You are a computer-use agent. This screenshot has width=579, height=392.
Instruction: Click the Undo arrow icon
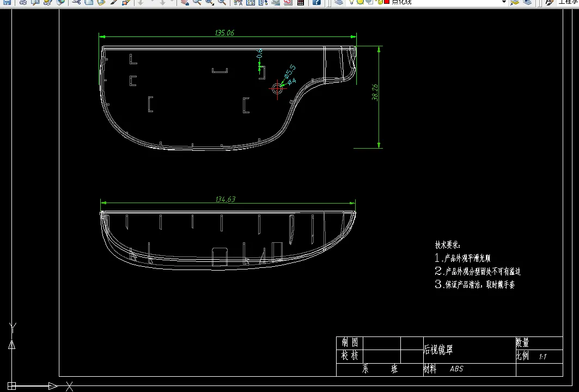click(x=141, y=2)
